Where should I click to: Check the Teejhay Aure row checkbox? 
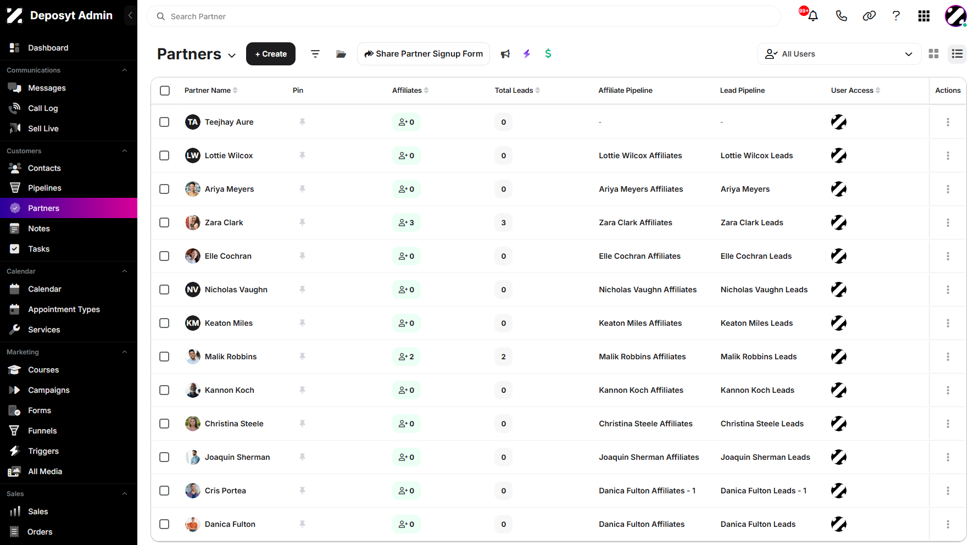(x=164, y=122)
